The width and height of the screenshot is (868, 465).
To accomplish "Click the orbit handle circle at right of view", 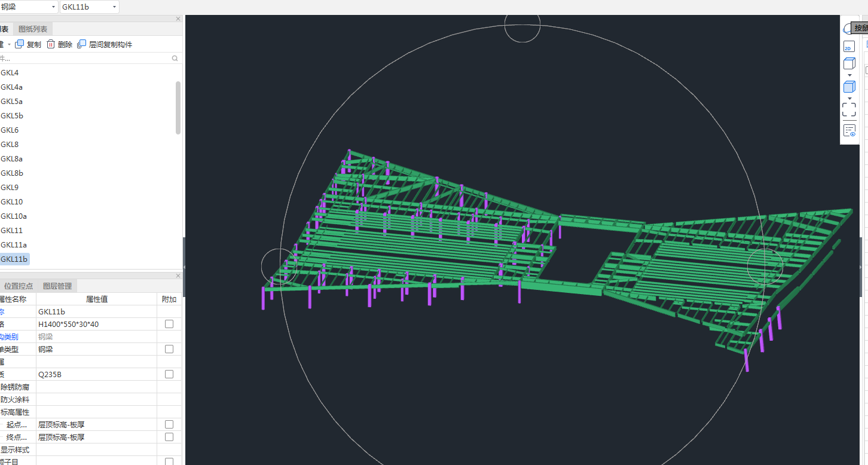I will (765, 266).
